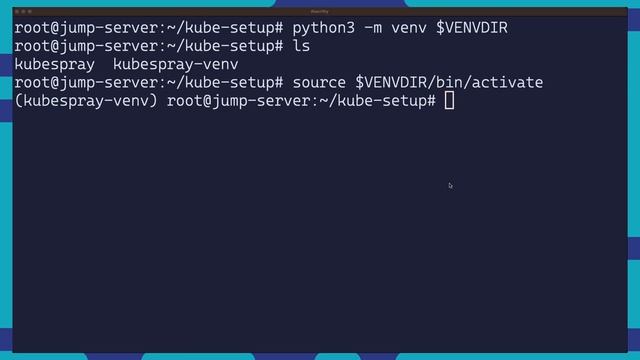The width and height of the screenshot is (640, 360).
Task: Maximize the terminal with green button
Action: 30,11
